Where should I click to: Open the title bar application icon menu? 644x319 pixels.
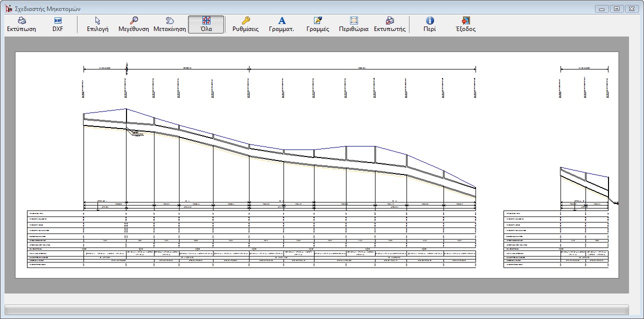(8, 8)
